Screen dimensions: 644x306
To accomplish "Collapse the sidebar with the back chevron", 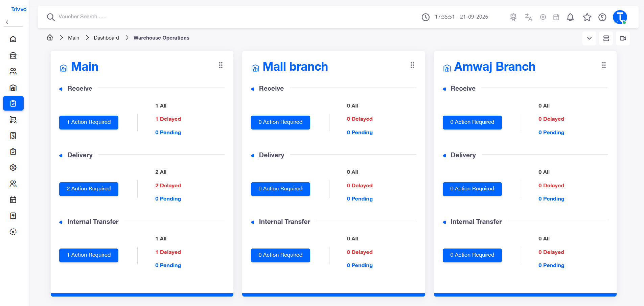I will [x=7, y=22].
